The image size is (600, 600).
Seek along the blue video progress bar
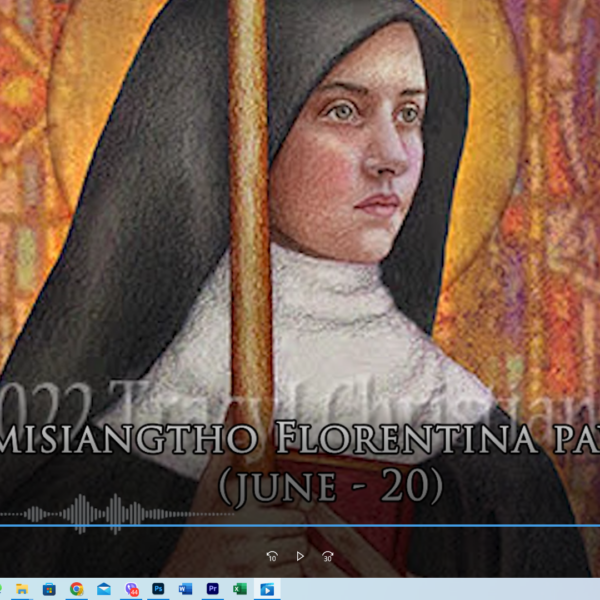click(300, 526)
